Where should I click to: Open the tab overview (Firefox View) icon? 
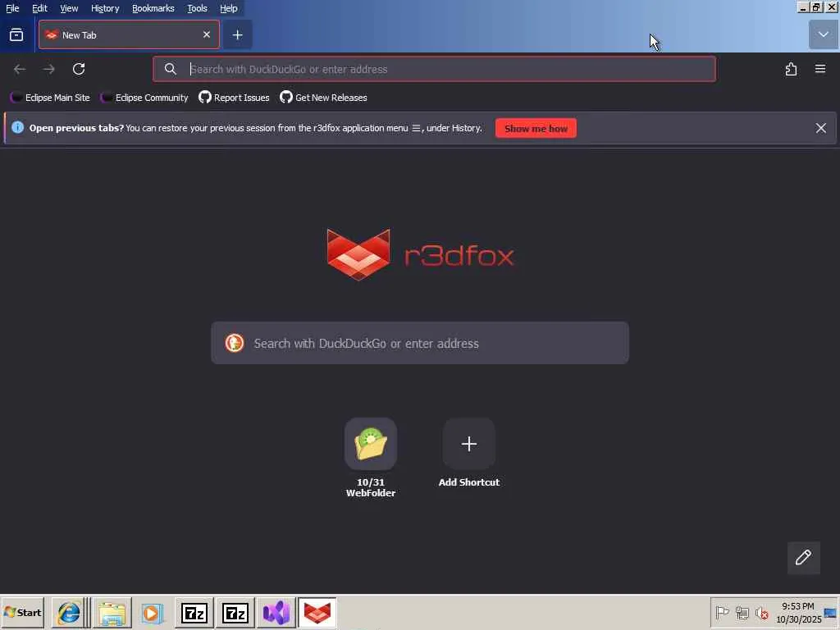point(16,35)
